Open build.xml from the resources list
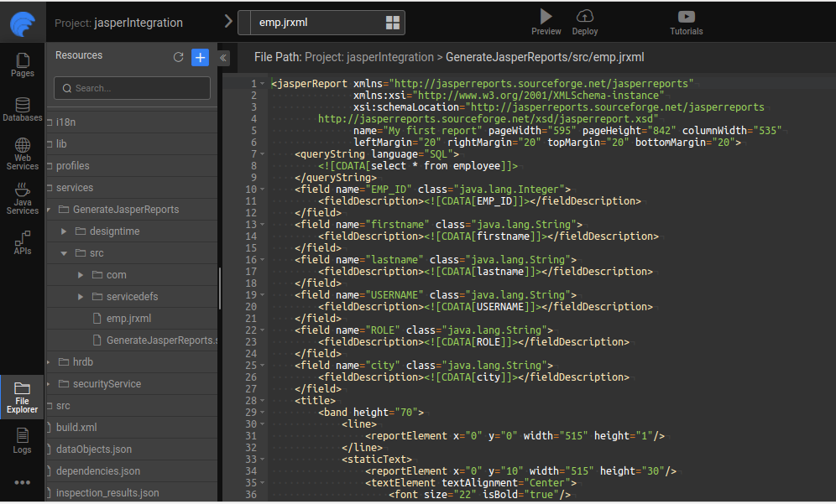Screen dimensions: 836x504 (76, 428)
